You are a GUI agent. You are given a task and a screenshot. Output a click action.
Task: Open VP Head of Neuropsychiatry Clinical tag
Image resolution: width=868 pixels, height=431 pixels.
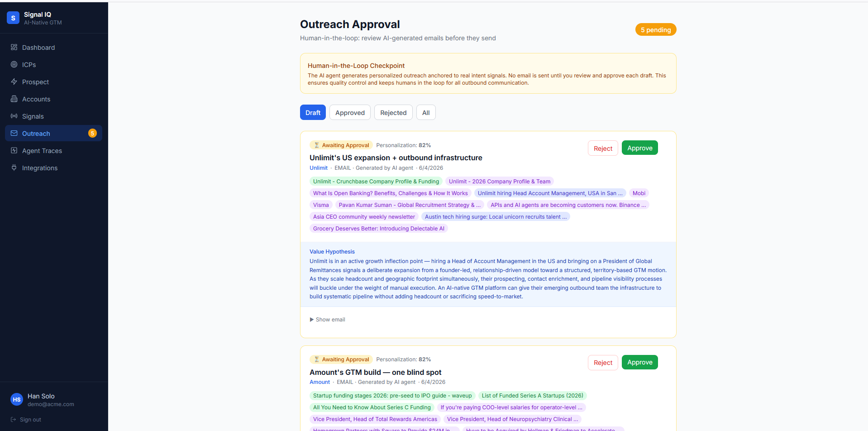click(x=513, y=419)
